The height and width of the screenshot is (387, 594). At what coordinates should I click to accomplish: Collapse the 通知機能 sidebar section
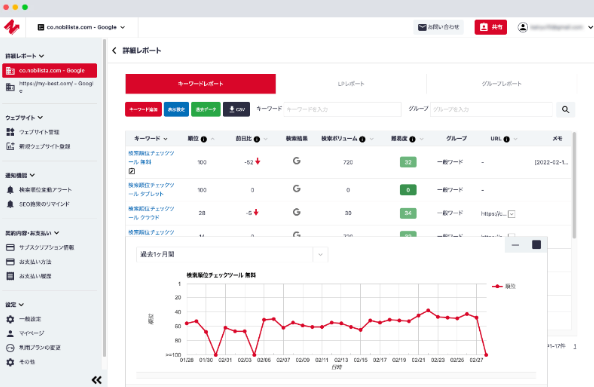click(x=32, y=175)
